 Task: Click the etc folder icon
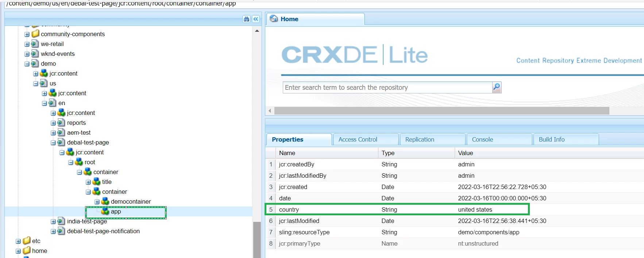(x=26, y=241)
